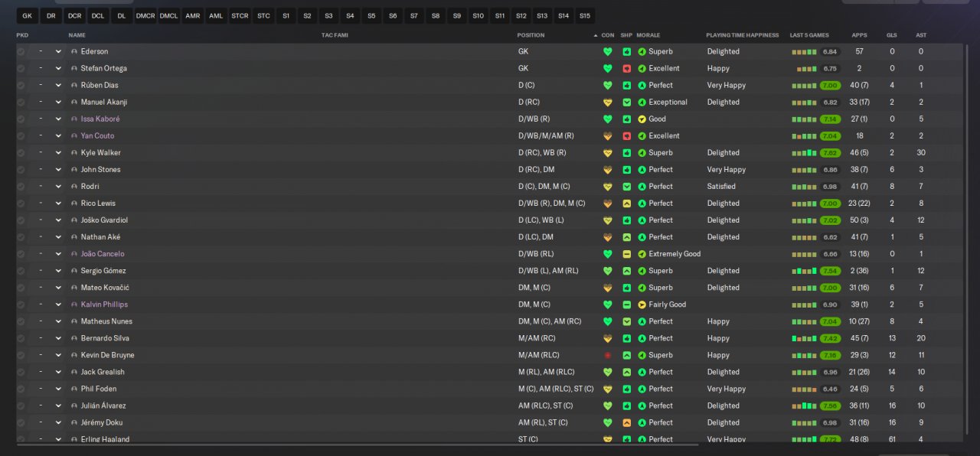
Task: Open the position dropdown chevron for Issa Kaboré
Action: point(58,119)
